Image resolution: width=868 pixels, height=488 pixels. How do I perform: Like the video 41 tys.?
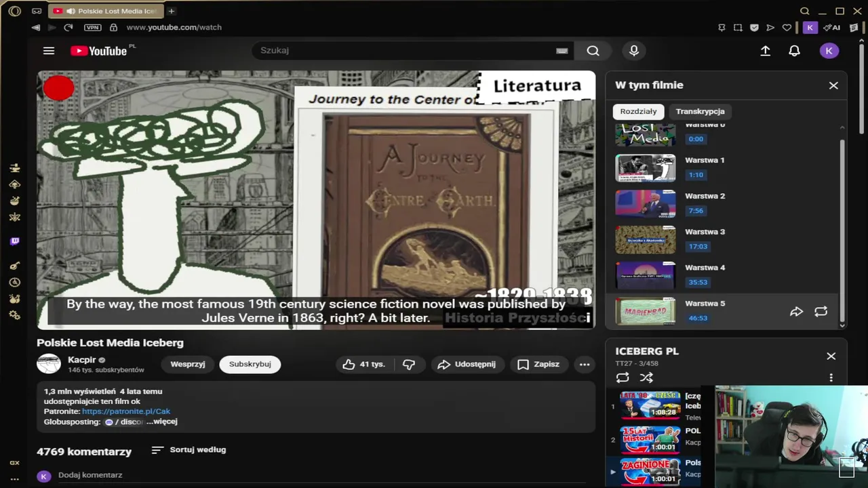(x=365, y=364)
